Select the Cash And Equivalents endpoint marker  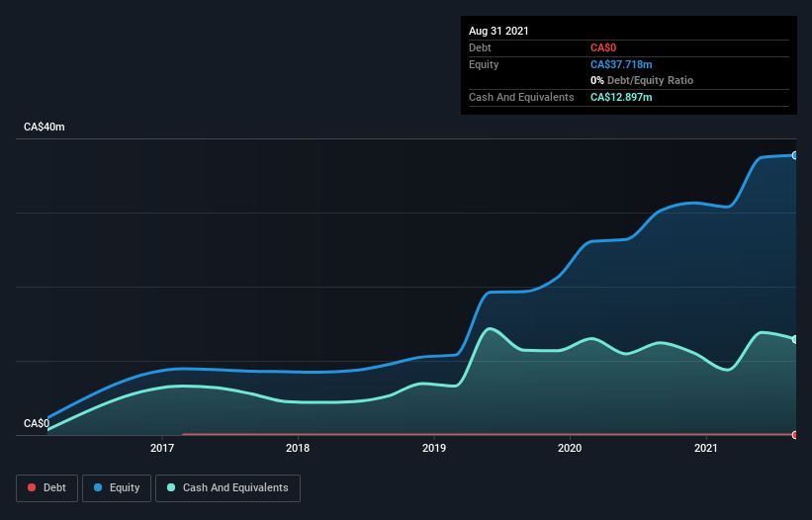(x=795, y=339)
